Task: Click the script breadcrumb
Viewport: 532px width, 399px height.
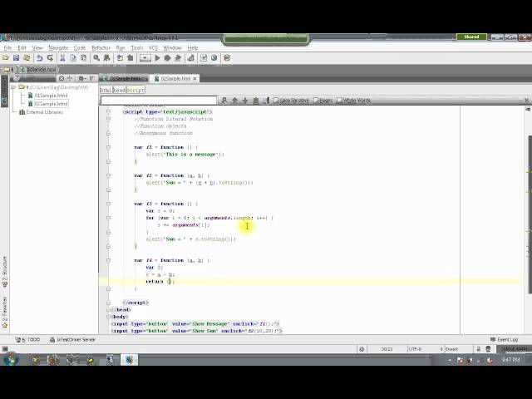Action: [135, 90]
